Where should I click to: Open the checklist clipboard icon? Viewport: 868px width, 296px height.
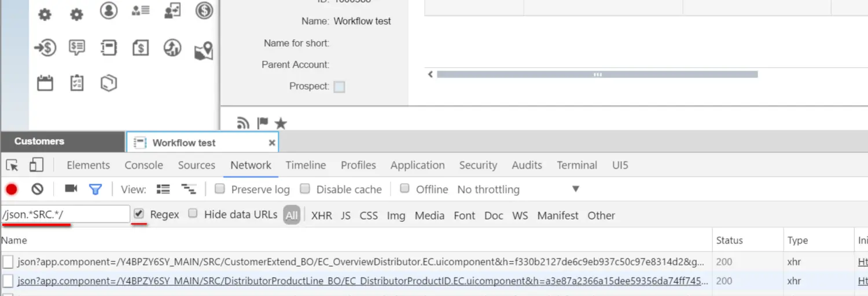point(76,83)
